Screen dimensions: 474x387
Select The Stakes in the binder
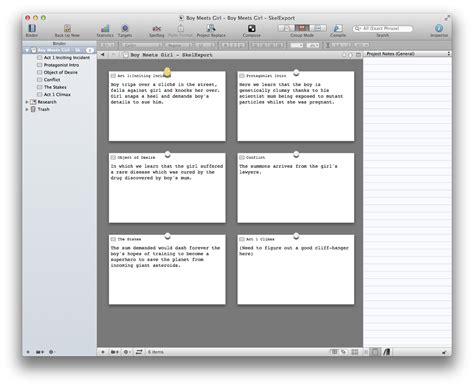tap(55, 87)
